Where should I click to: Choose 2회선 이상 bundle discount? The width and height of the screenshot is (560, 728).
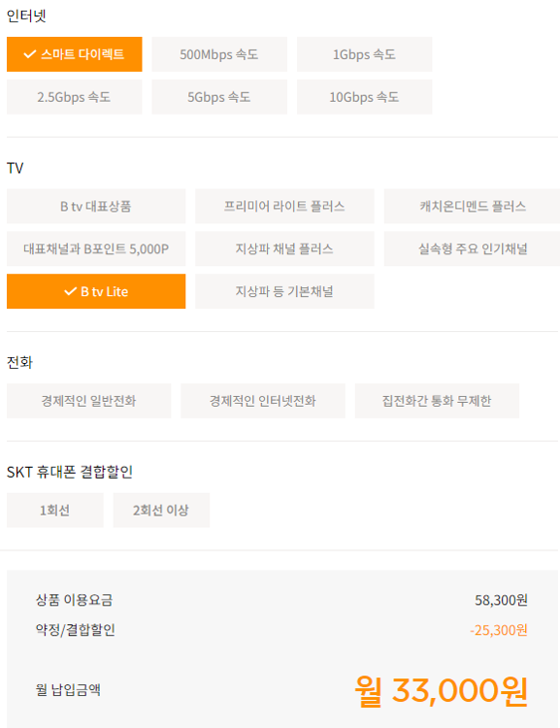[x=161, y=511]
